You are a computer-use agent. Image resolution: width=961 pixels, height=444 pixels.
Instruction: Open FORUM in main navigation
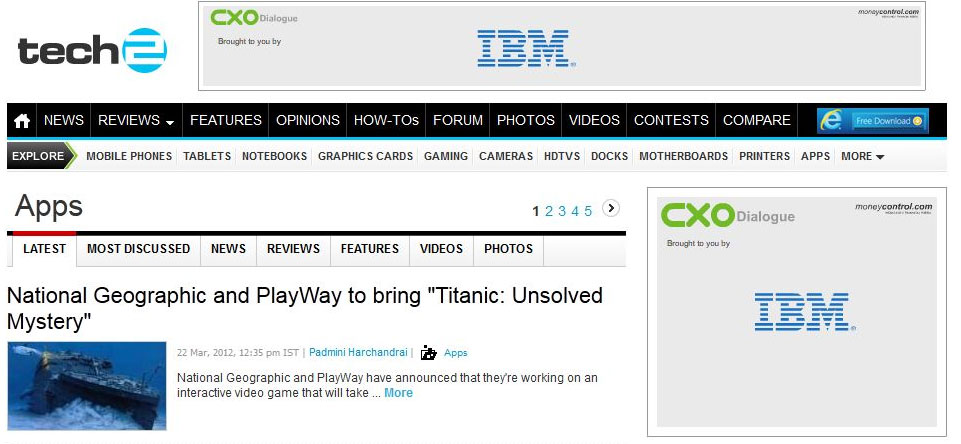point(458,120)
